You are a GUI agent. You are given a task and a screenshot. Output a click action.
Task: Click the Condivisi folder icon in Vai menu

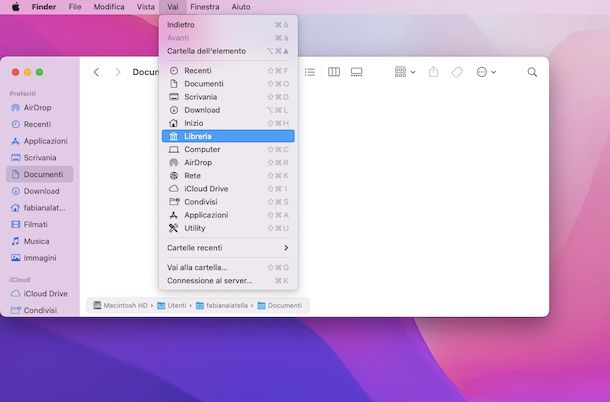pyautogui.click(x=174, y=202)
